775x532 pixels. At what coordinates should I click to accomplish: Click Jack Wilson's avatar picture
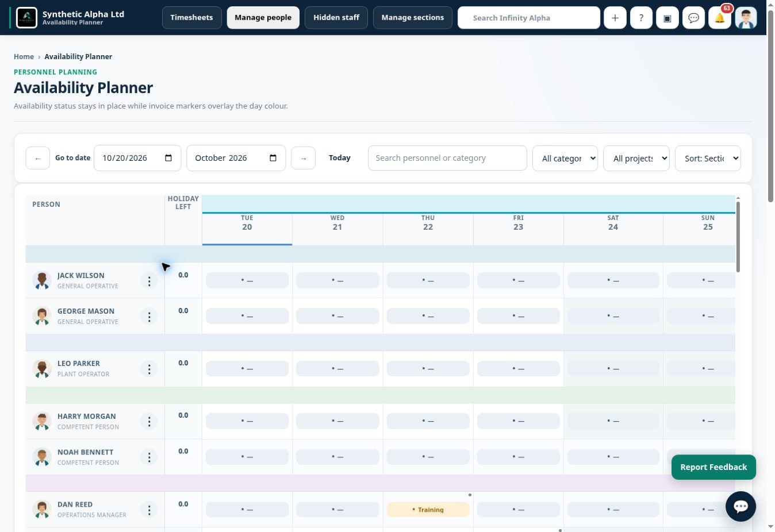click(x=42, y=280)
